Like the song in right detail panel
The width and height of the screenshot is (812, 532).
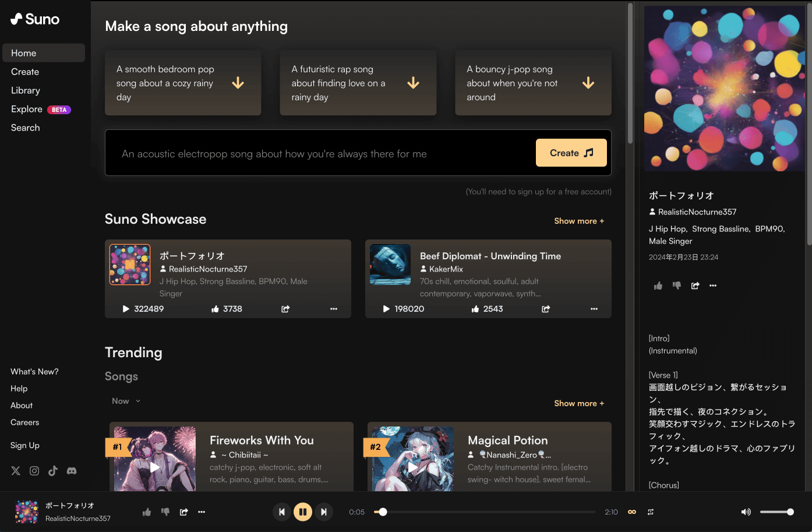(658, 286)
